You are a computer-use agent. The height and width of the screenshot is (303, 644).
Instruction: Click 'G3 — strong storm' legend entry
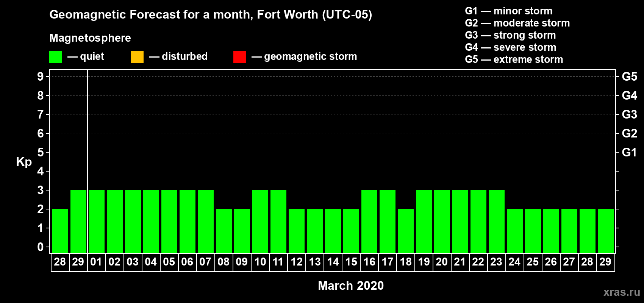click(x=510, y=35)
